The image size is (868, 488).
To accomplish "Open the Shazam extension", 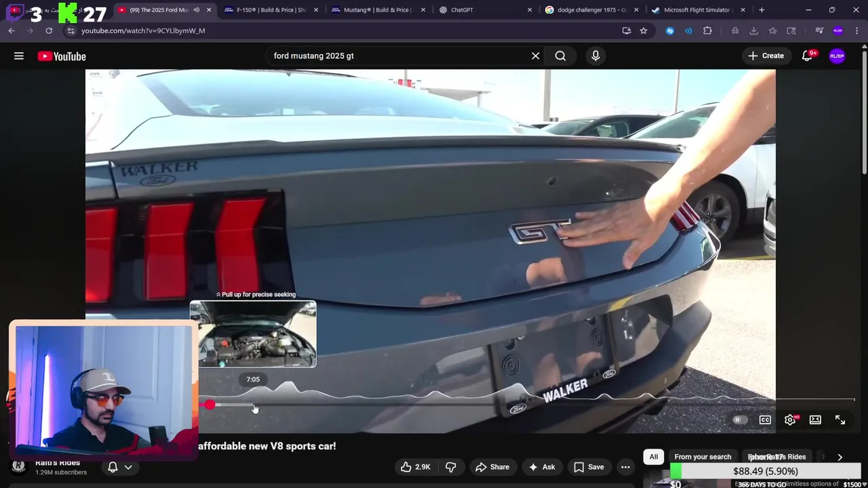I will tap(670, 30).
